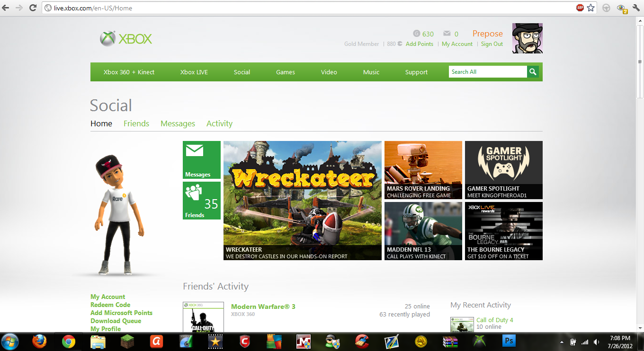This screenshot has height=351, width=644.
Task: Open the Gamer Spotlight tile
Action: coord(504,170)
